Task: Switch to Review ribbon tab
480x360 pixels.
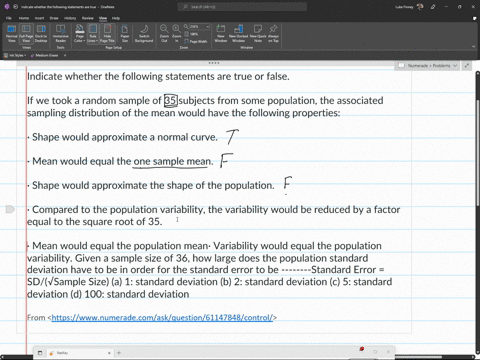Action: pos(88,18)
